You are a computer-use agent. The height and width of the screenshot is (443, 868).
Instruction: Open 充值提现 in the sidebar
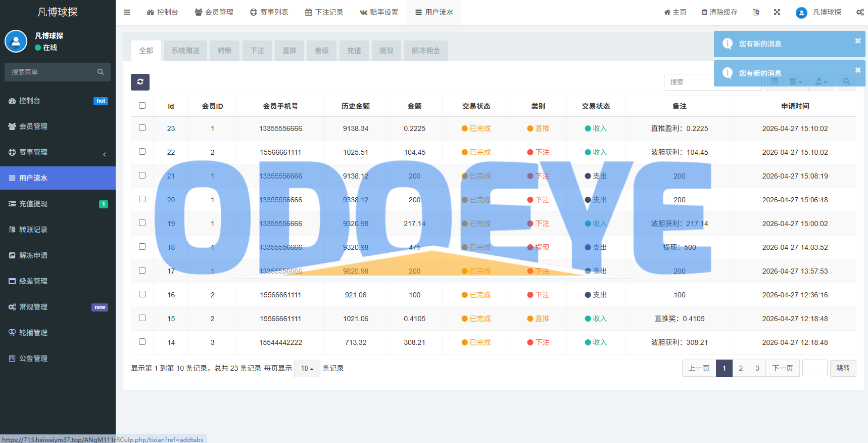[58, 204]
